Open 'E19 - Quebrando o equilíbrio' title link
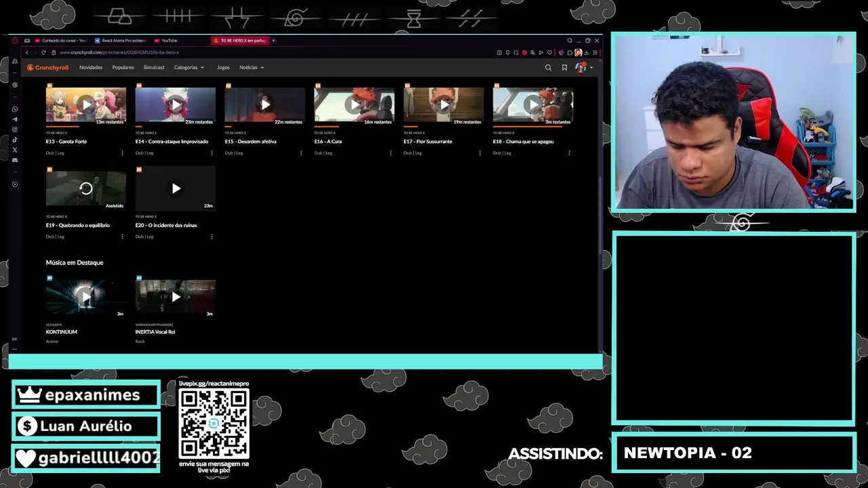This screenshot has height=488, width=868. point(77,225)
